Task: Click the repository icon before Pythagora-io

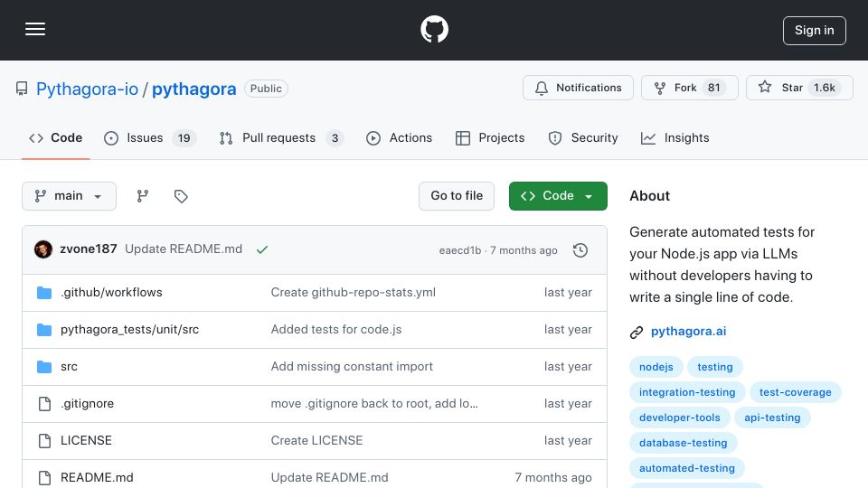Action: tap(22, 89)
